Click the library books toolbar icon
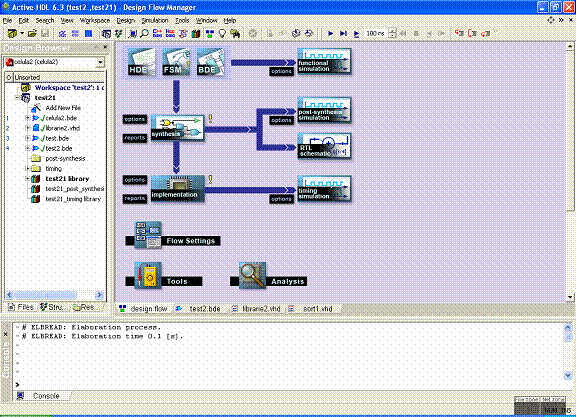The width and height of the screenshot is (576, 417). click(196, 33)
